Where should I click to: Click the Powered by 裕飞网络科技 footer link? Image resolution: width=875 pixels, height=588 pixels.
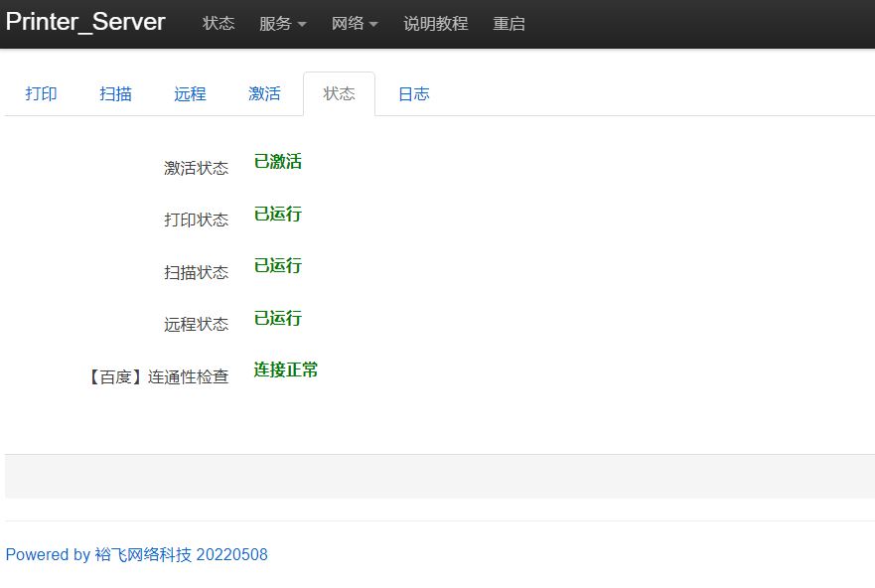pyautogui.click(x=137, y=554)
